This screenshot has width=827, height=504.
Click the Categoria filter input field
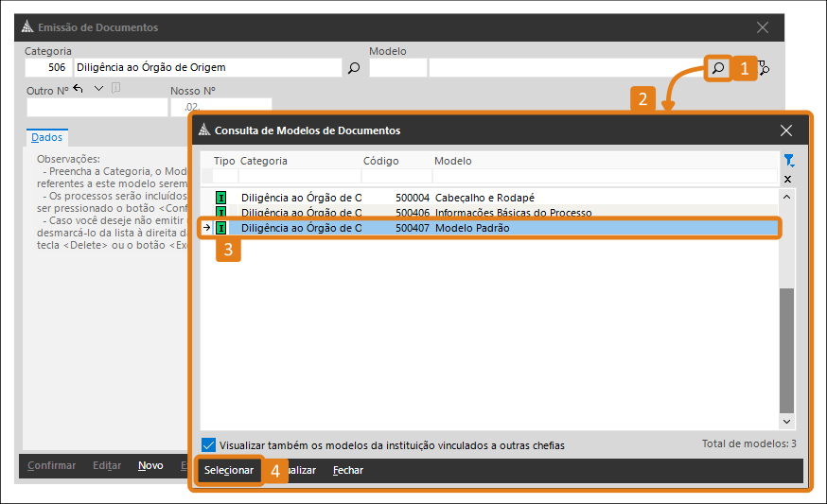[x=300, y=176]
